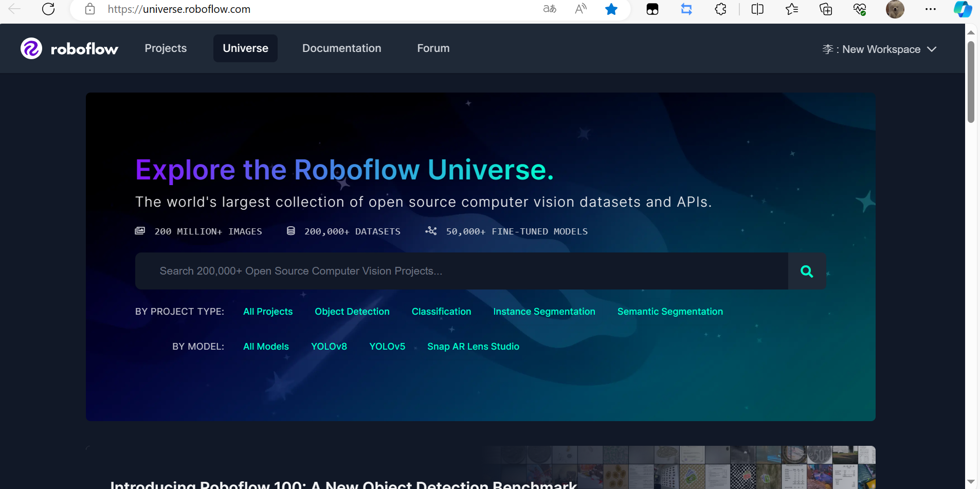The height and width of the screenshot is (489, 980).
Task: Focus the project search field
Action: [462, 271]
